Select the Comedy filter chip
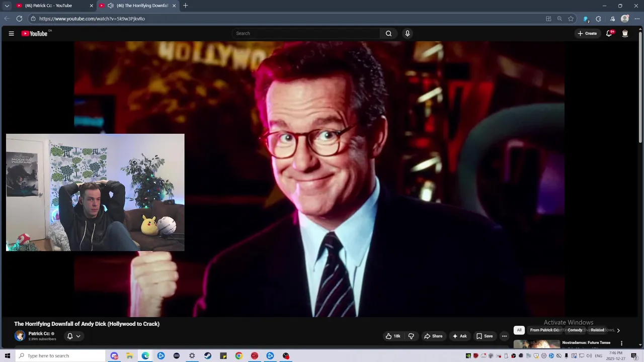Viewport: 644px width, 362px height. tap(575, 330)
